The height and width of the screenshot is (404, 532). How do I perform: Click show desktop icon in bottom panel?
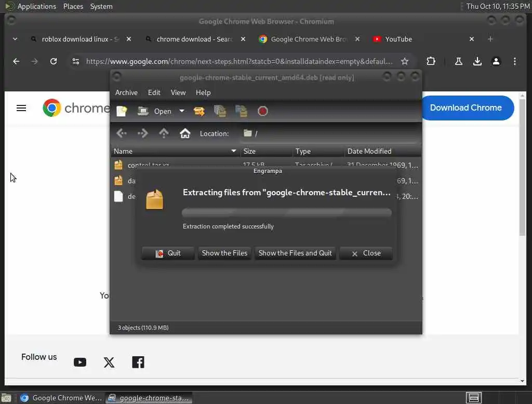pyautogui.click(x=6, y=398)
